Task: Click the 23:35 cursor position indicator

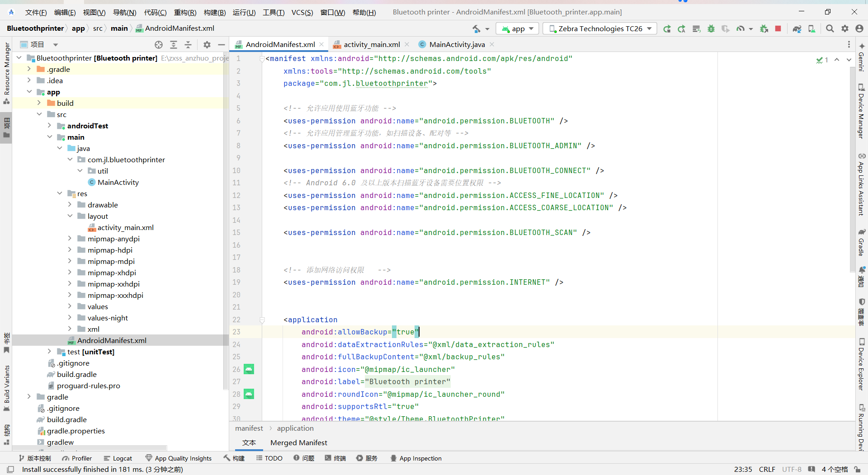Action: pos(743,470)
